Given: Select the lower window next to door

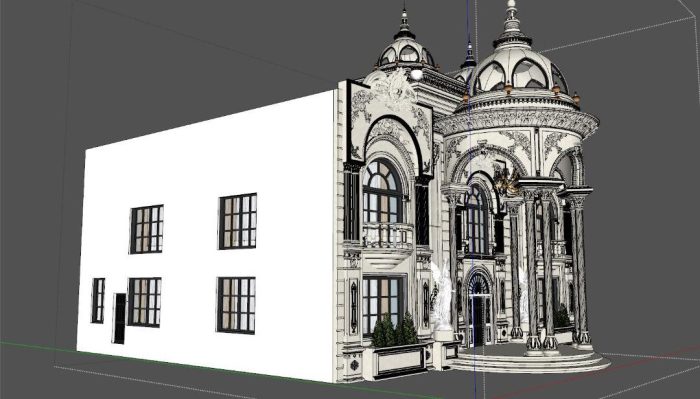Looking at the screenshot, I should point(145,302).
